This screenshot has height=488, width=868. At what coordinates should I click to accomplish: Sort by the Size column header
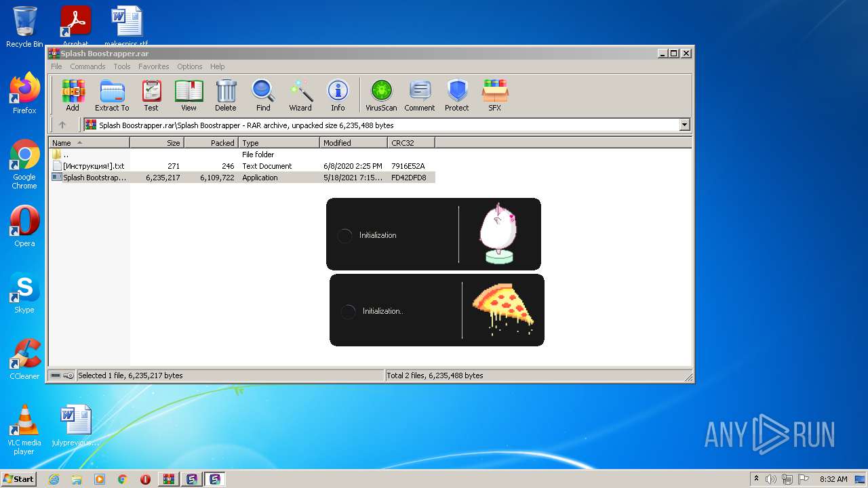pyautogui.click(x=157, y=143)
